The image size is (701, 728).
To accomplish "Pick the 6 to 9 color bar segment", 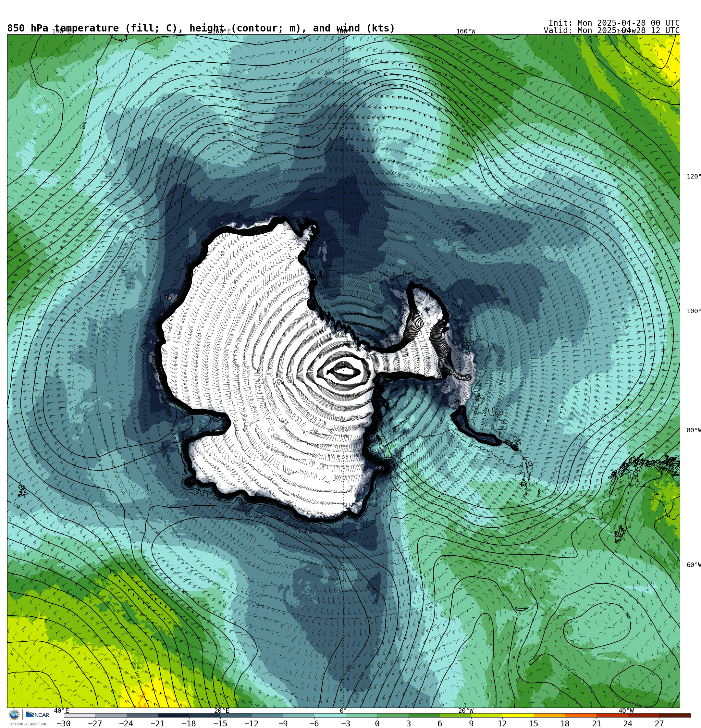I will pyautogui.click(x=455, y=715).
